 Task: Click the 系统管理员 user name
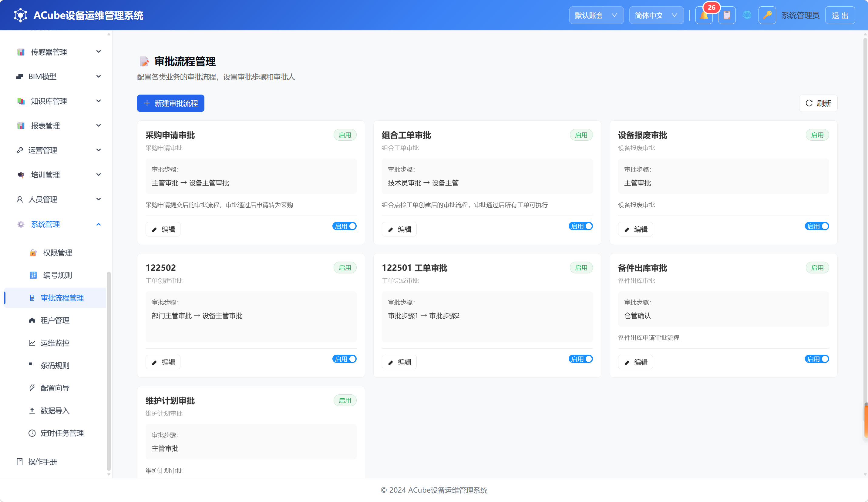click(800, 15)
